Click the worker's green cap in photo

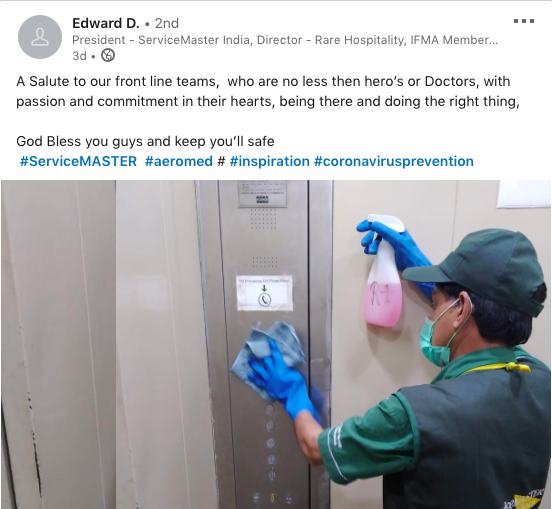point(482,269)
